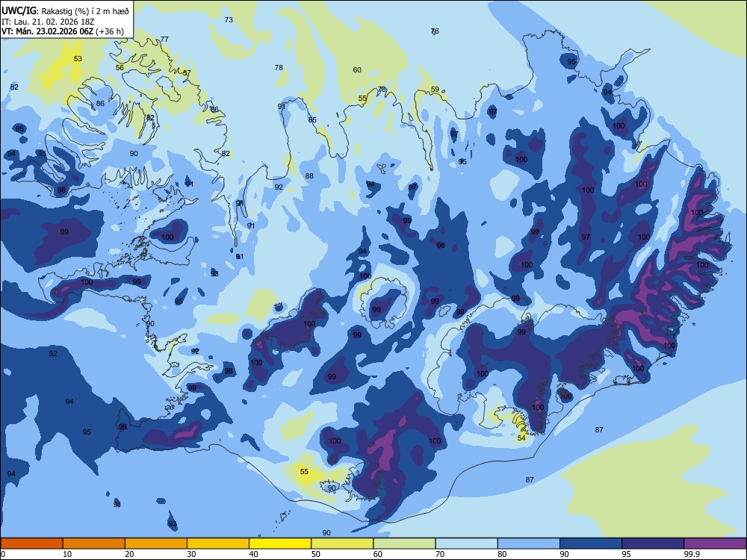Viewport: 747px width, 560px height.
Task: Select the '80' legend scale tick label
Action: tap(502, 554)
